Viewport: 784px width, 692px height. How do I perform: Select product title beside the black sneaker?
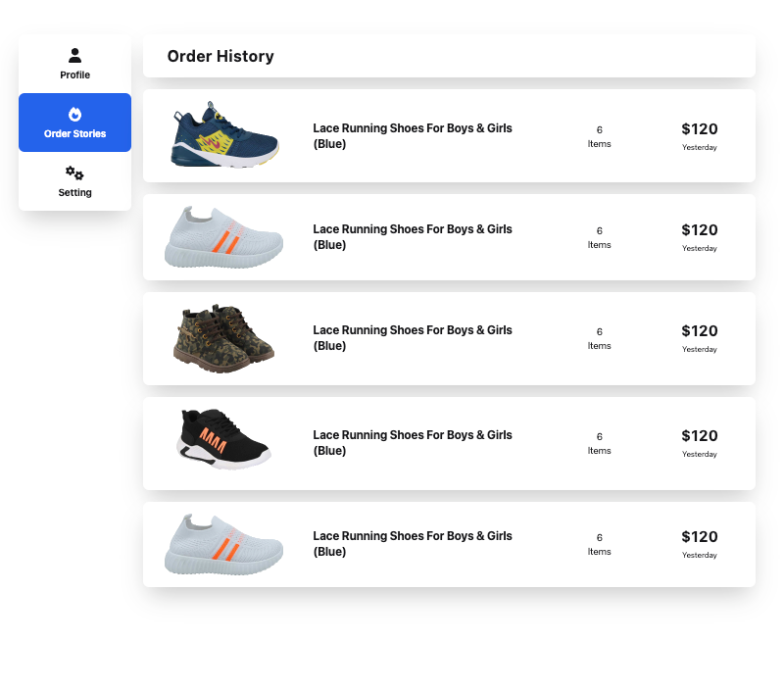pos(412,443)
